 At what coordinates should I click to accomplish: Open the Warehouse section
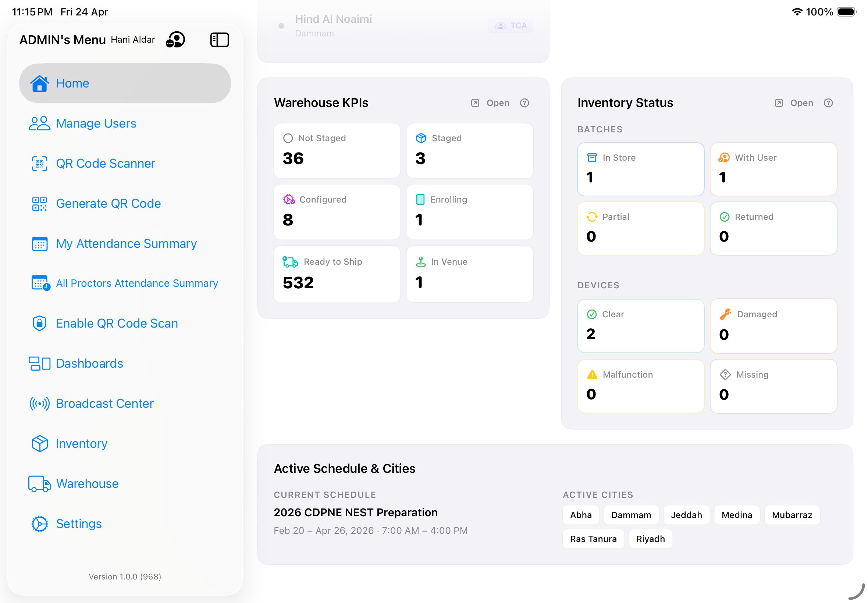pos(87,484)
